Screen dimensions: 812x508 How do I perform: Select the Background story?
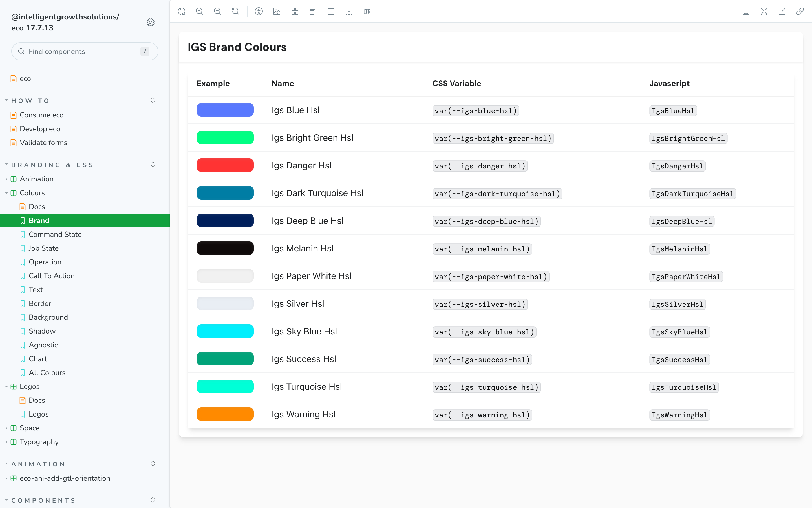(x=48, y=317)
